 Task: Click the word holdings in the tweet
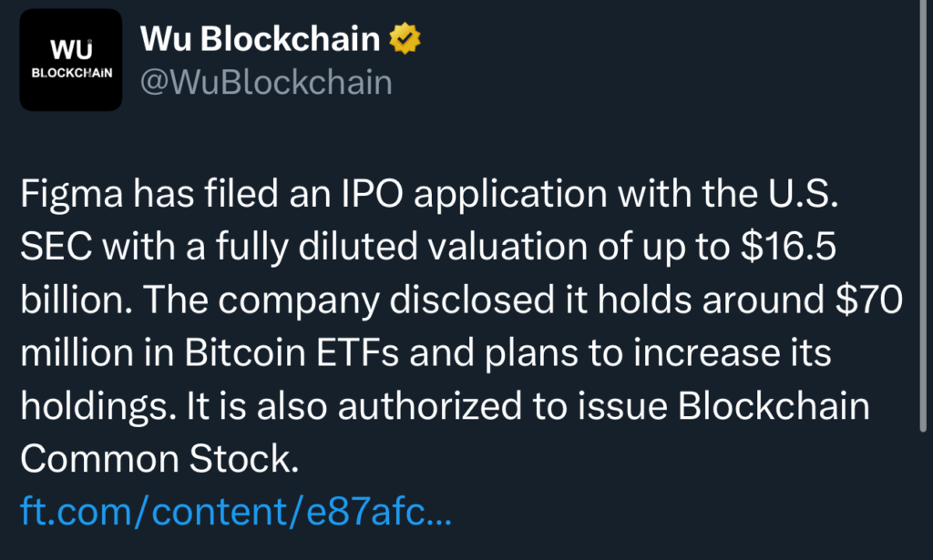coord(97,407)
